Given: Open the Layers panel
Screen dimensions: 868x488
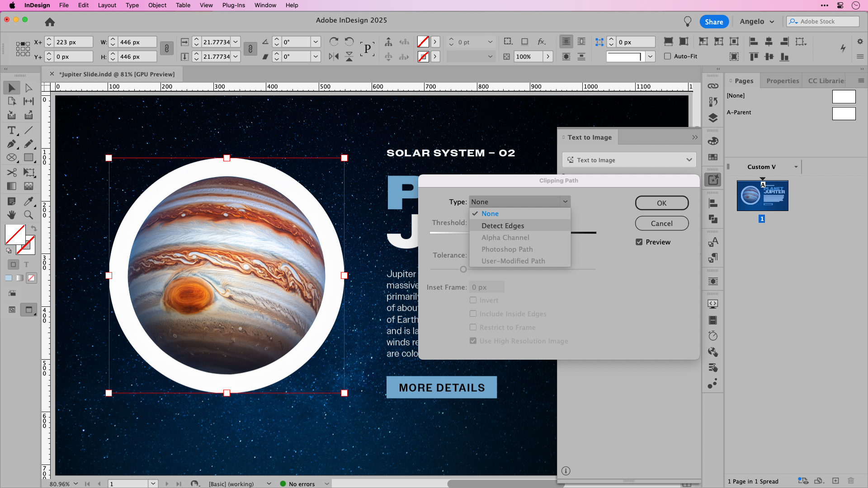Looking at the screenshot, I should [x=713, y=118].
